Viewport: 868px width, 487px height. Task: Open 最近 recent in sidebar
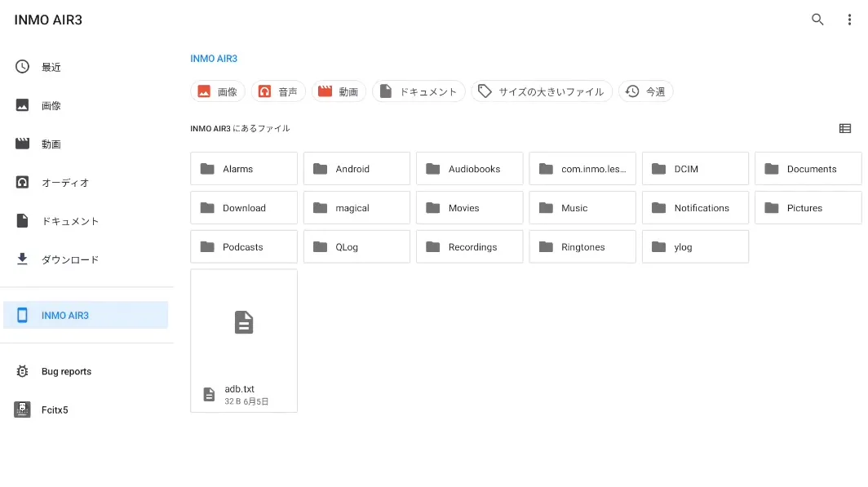[x=51, y=67]
